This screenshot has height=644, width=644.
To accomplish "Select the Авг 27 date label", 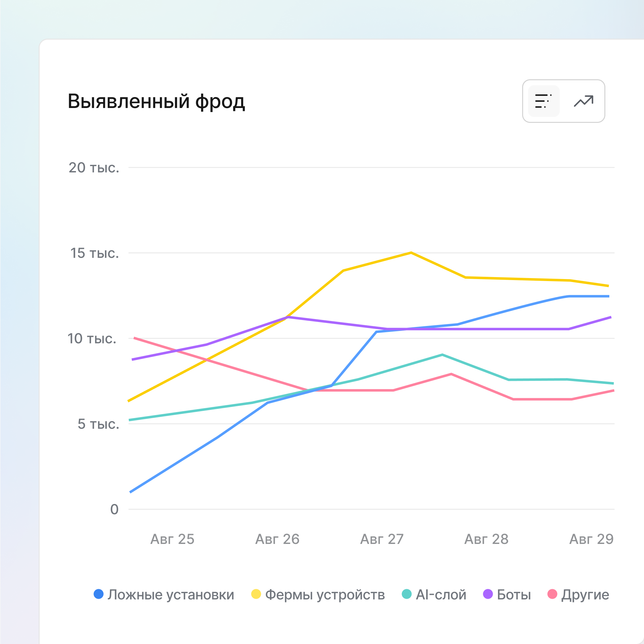I will 382,539.
